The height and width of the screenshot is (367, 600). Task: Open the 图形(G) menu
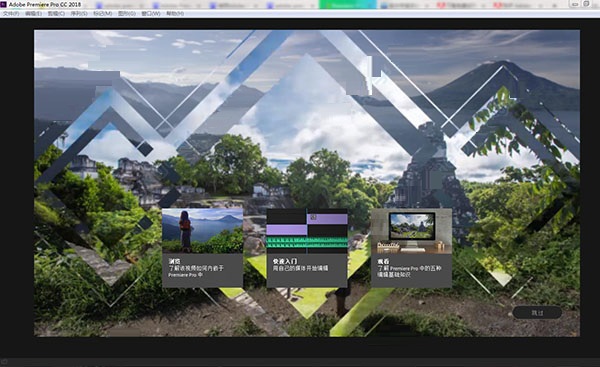pyautogui.click(x=127, y=13)
